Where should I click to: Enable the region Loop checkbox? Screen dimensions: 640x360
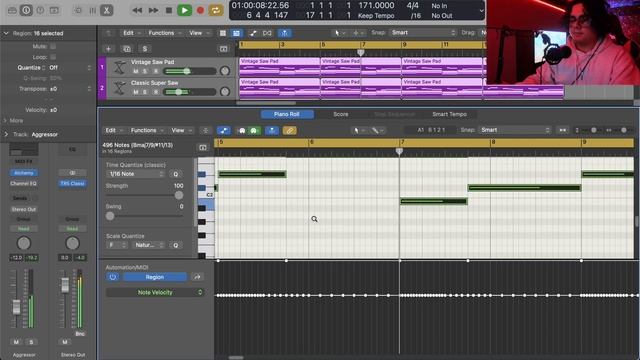point(53,57)
